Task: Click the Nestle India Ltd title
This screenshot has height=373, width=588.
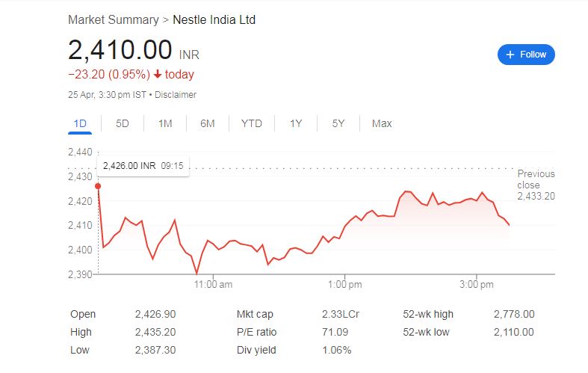Action: pyautogui.click(x=214, y=20)
